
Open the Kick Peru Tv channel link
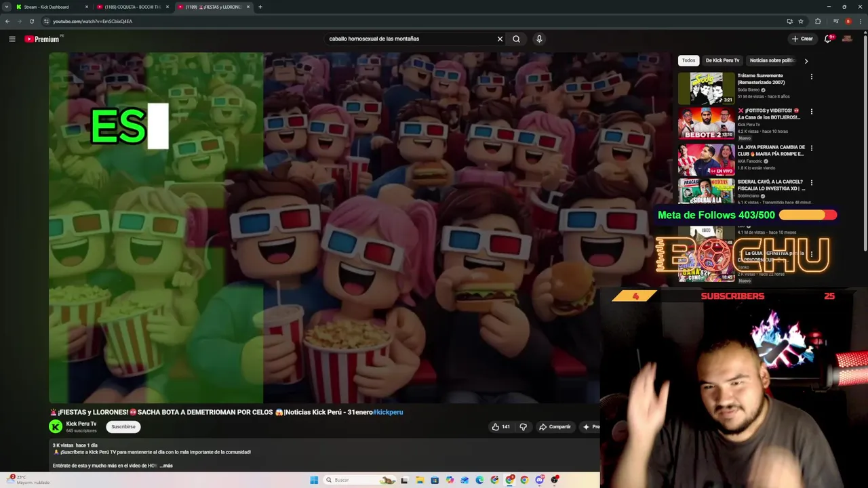[x=81, y=424]
